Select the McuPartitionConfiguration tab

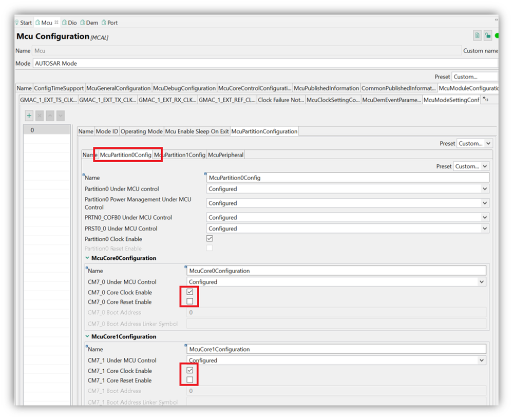pyautogui.click(x=264, y=131)
